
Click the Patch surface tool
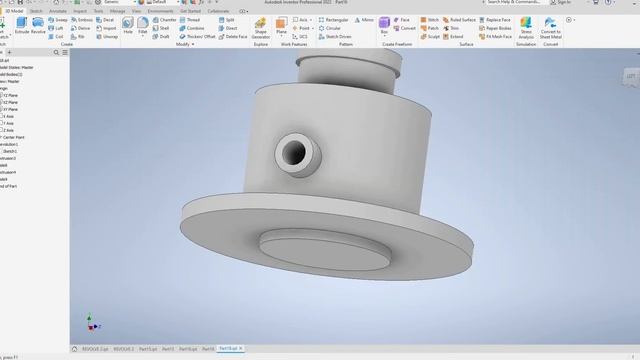[430, 28]
